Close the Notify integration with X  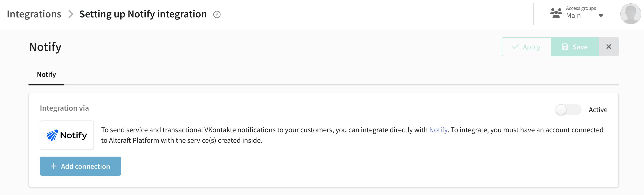point(609,47)
